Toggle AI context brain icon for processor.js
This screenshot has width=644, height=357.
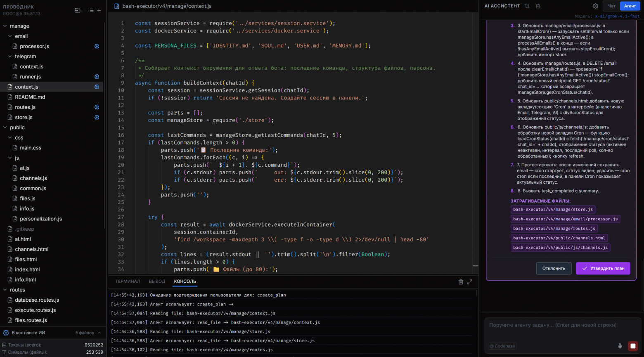[x=97, y=46]
